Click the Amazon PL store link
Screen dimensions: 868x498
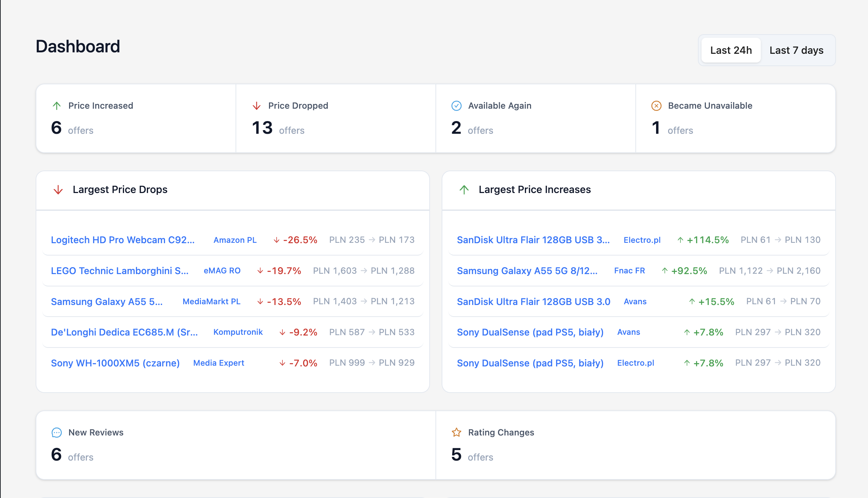[x=235, y=240]
